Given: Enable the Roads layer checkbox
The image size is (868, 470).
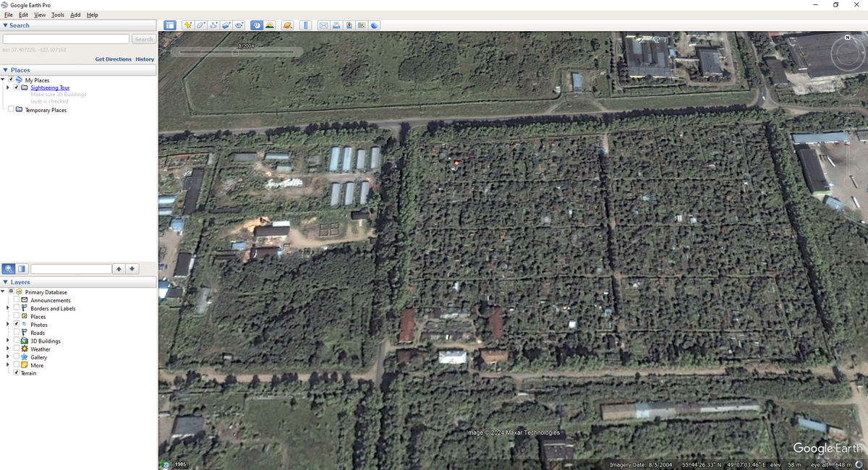Looking at the screenshot, I should pos(17,333).
